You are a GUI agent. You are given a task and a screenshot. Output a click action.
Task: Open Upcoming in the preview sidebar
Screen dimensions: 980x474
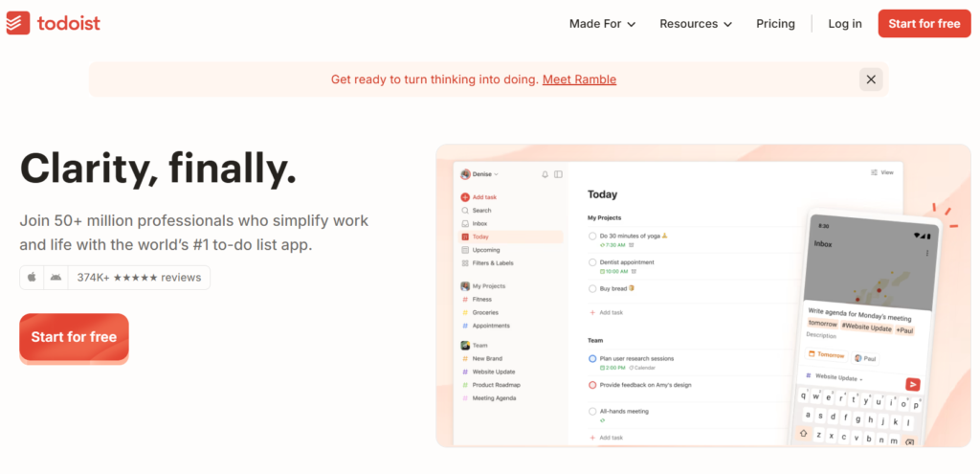coord(480,250)
